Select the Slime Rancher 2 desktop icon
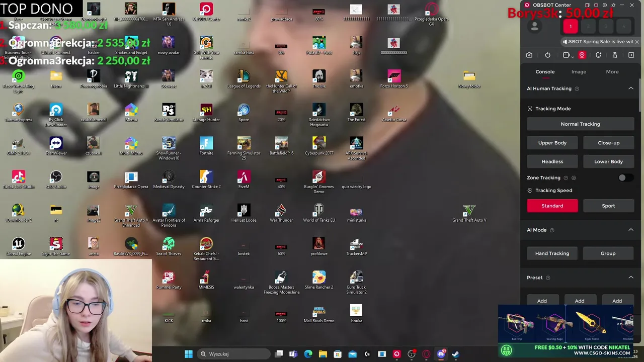This screenshot has height=362, width=644. coord(319,281)
